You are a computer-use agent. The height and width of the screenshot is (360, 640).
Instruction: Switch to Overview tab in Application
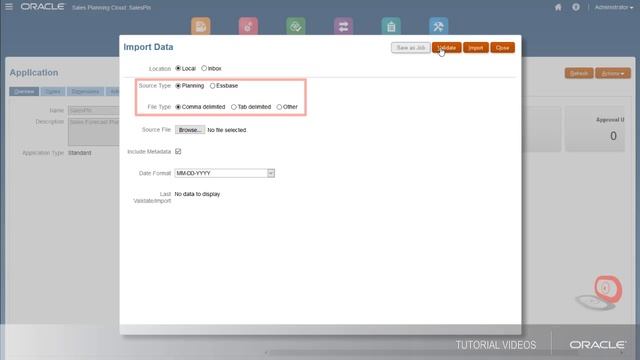click(24, 91)
